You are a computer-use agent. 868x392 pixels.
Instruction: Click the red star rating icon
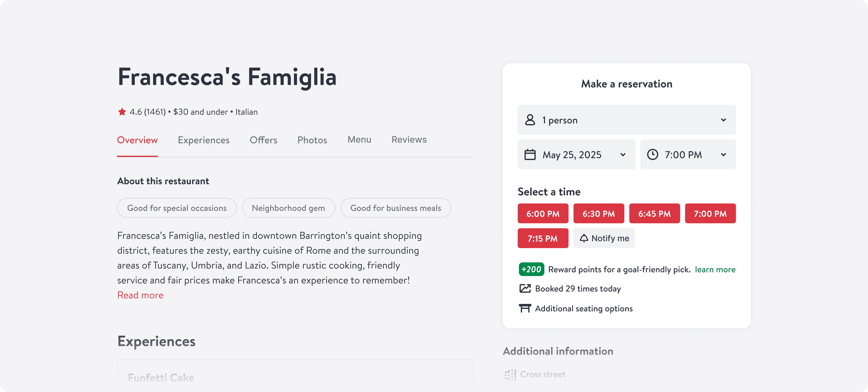(122, 112)
